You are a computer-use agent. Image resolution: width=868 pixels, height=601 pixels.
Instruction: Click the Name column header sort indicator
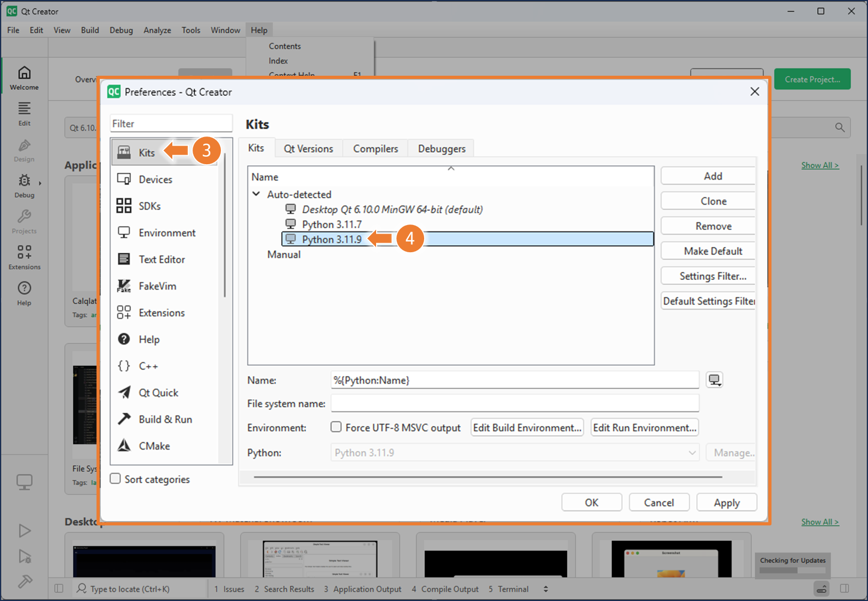[451, 169]
